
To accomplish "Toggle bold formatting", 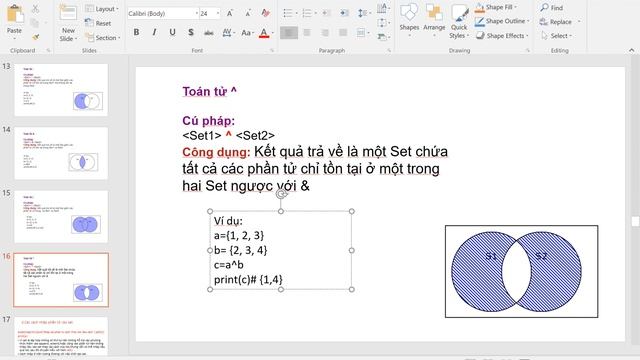I will [x=136, y=32].
